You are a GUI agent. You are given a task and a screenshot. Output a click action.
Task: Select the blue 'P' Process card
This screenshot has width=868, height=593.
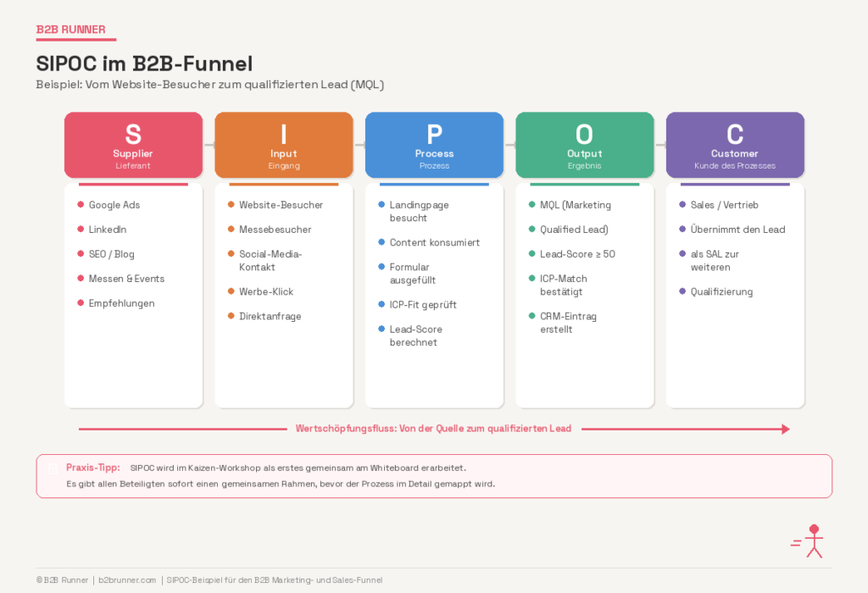(434, 144)
